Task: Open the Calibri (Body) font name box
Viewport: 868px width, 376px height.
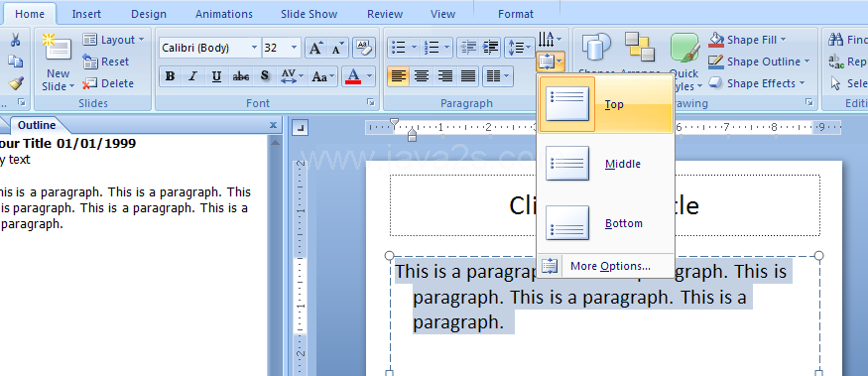Action: [x=209, y=48]
